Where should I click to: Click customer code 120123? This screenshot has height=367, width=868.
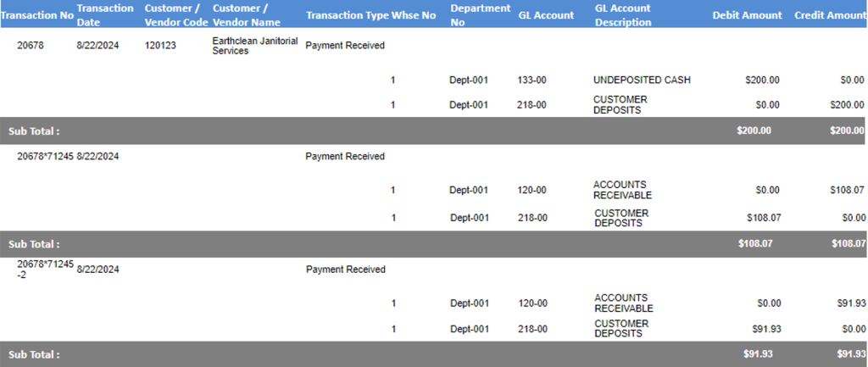tap(160, 46)
